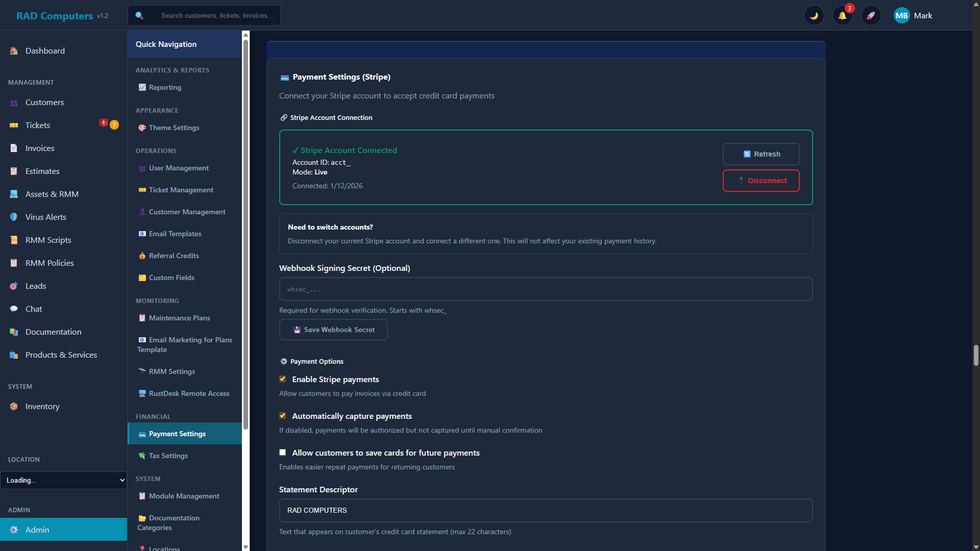Open RustDesk Remote Access settings
The height and width of the screenshot is (551, 980).
(189, 393)
